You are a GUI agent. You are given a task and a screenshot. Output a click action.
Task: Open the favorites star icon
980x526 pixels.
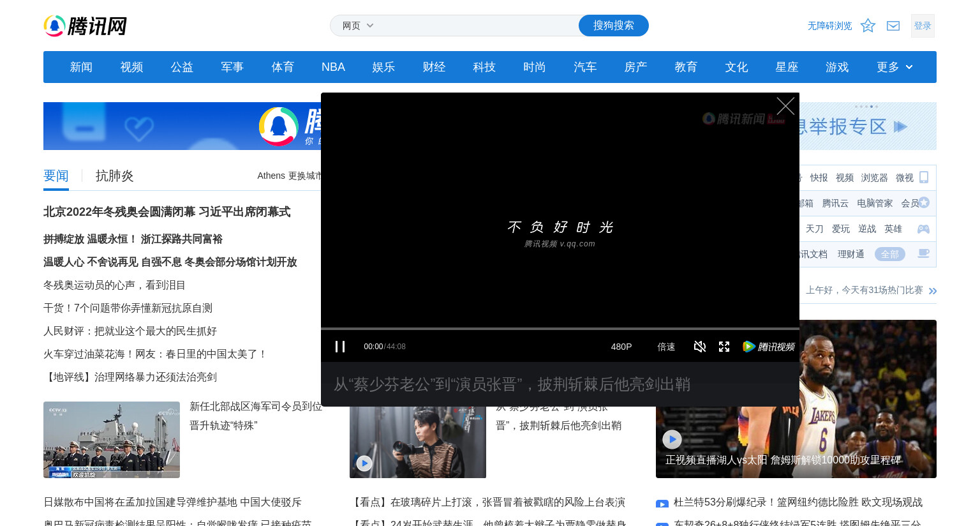click(868, 26)
